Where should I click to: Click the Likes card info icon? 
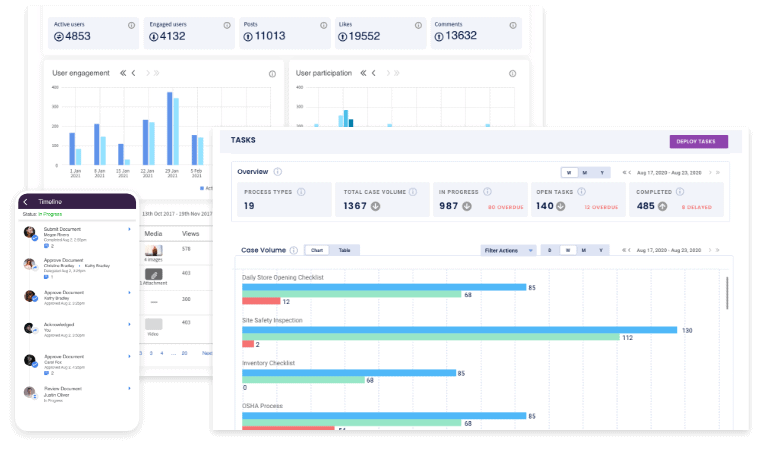tap(418, 25)
